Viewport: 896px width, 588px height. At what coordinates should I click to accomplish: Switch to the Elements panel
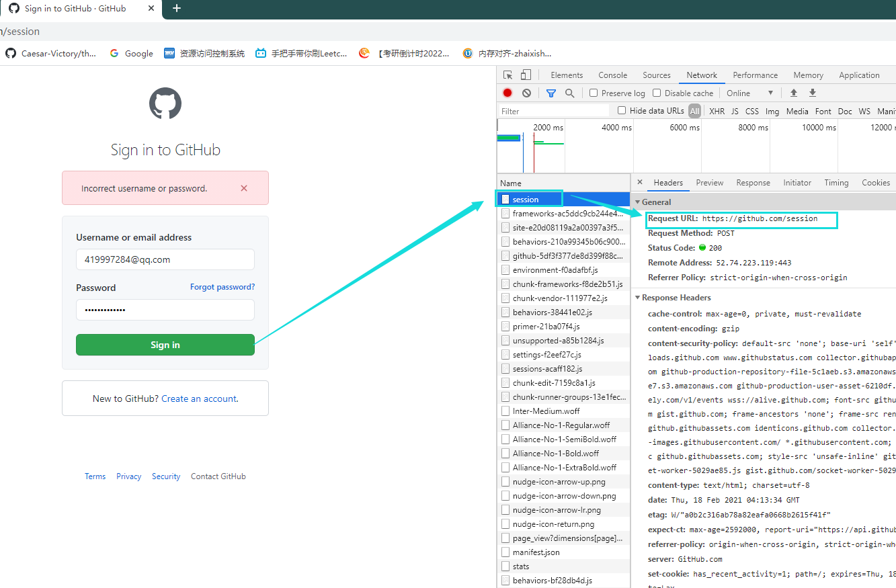(x=567, y=75)
